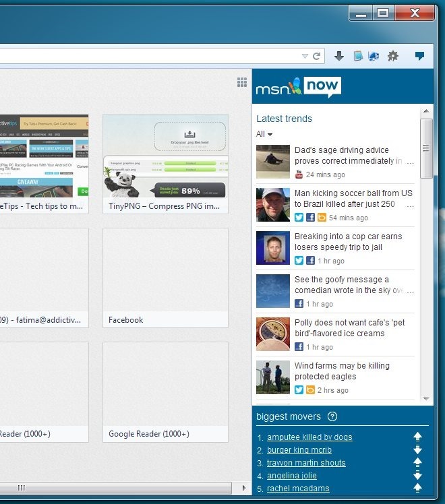Image resolution: width=445 pixels, height=504 pixels.
Task: Open the Google Reader (1000+) tile
Action: [165, 392]
